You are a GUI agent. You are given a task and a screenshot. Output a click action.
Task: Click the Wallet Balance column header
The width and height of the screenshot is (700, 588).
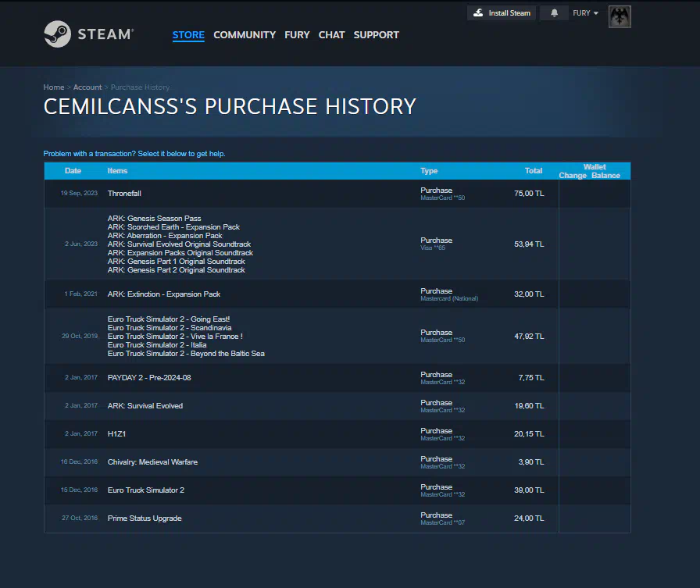click(605, 176)
